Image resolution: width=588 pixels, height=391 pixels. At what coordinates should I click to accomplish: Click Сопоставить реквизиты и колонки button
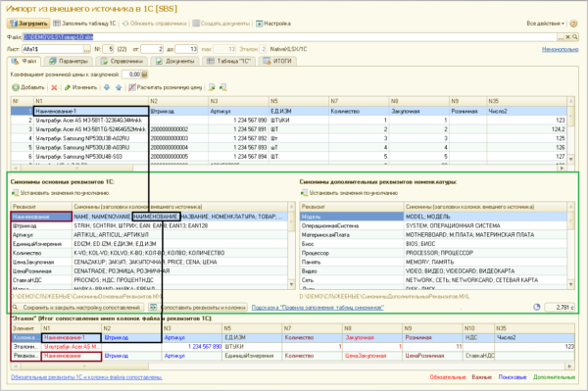click(x=198, y=308)
